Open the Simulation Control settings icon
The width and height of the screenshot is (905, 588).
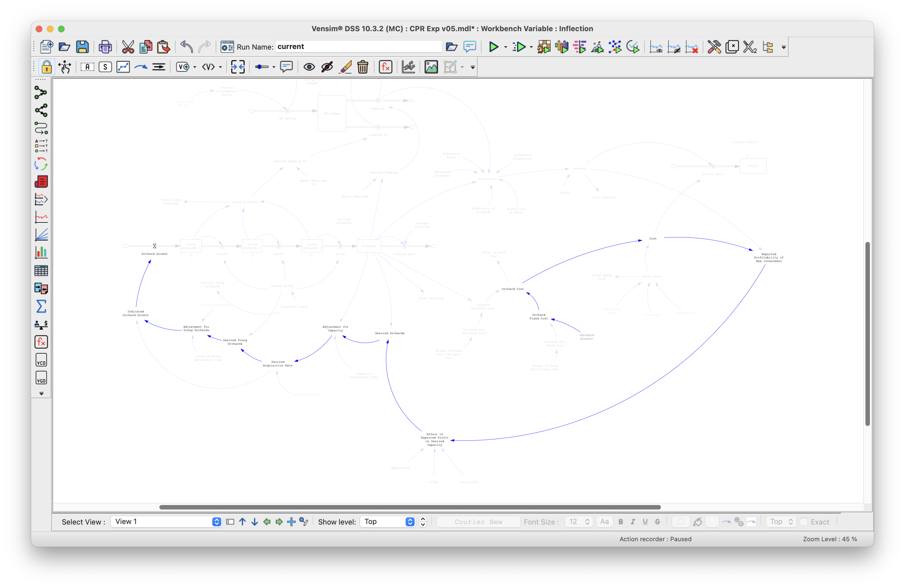point(227,47)
